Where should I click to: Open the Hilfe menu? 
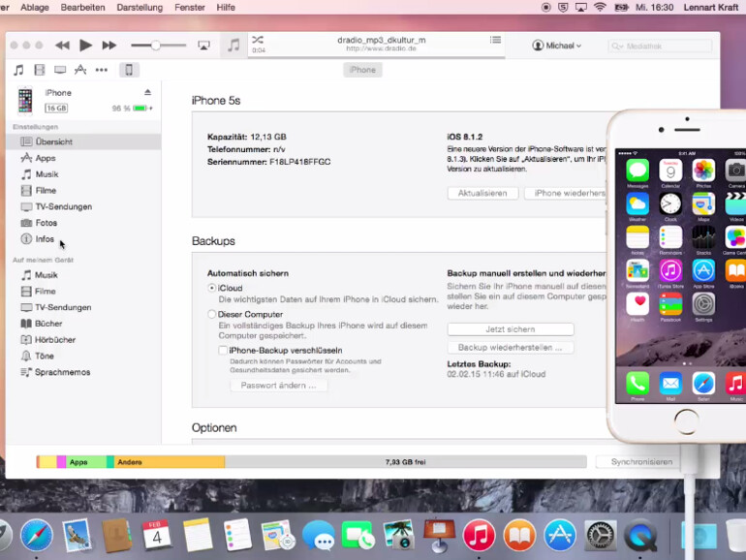click(x=226, y=8)
